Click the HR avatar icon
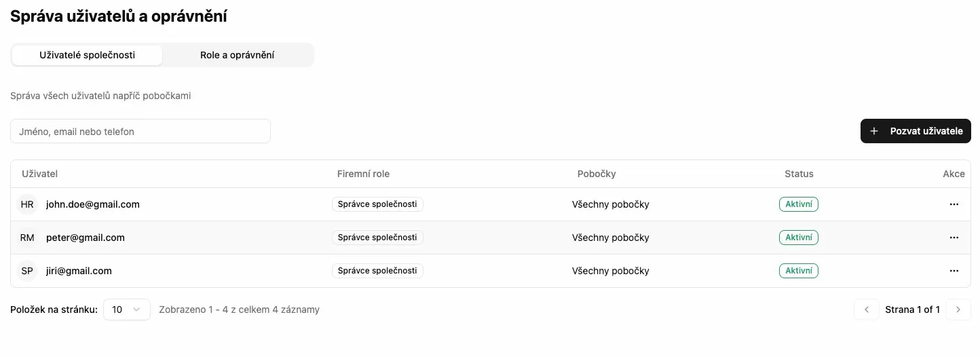The width and height of the screenshot is (980, 357). [27, 204]
